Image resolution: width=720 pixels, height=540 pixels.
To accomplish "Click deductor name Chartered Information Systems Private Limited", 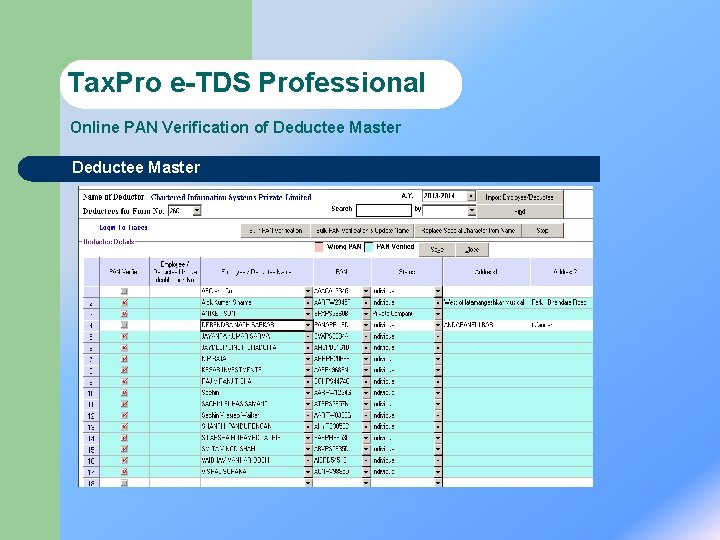I will tap(231, 197).
